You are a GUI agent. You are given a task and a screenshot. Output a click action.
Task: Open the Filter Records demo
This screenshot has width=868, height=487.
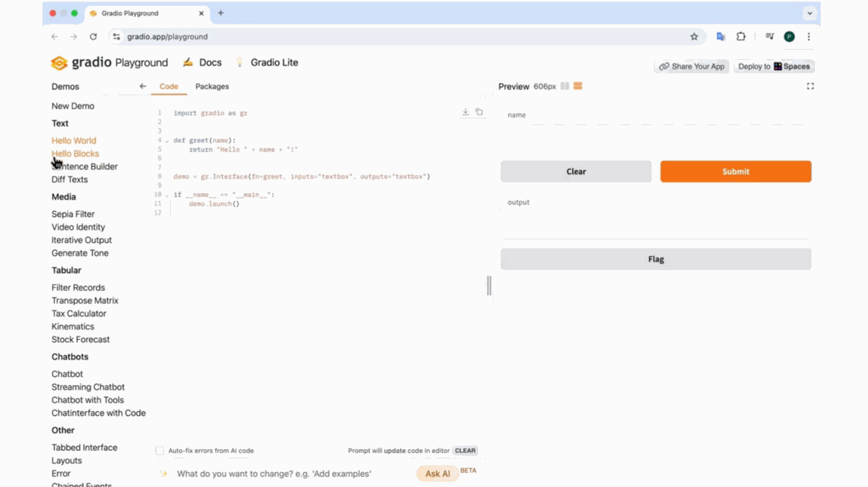coord(78,288)
